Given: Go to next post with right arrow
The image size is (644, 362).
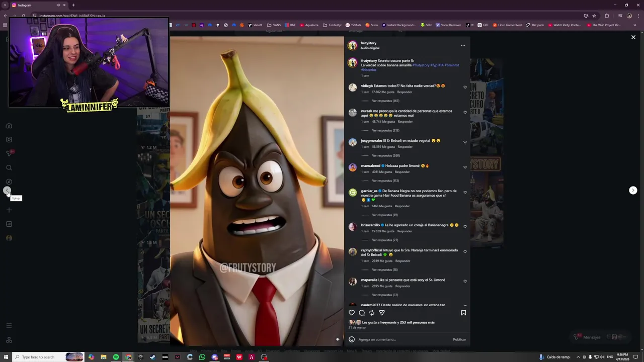Looking at the screenshot, I should [633, 190].
